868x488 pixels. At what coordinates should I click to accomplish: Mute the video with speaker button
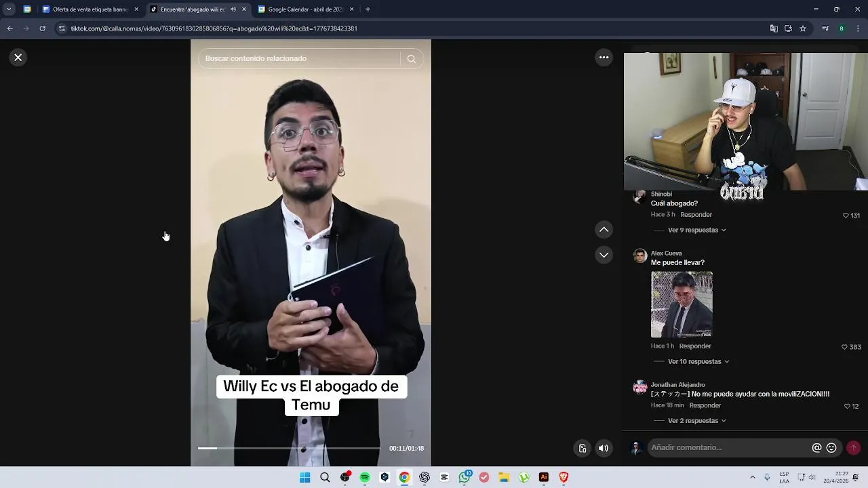click(604, 448)
